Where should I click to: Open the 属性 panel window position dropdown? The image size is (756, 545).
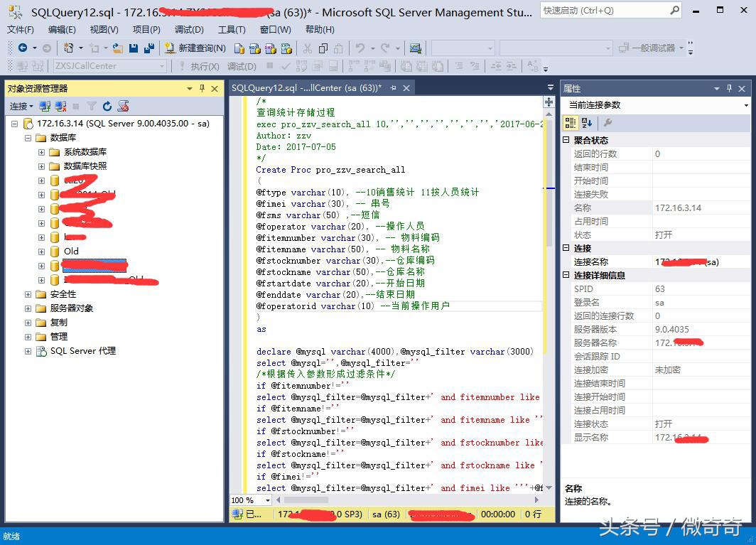tap(716, 88)
